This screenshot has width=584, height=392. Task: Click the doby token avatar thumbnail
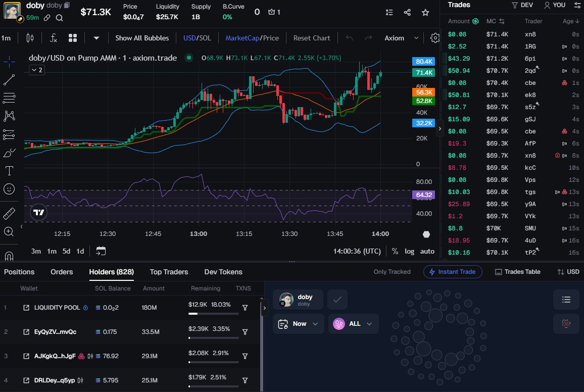[12, 11]
